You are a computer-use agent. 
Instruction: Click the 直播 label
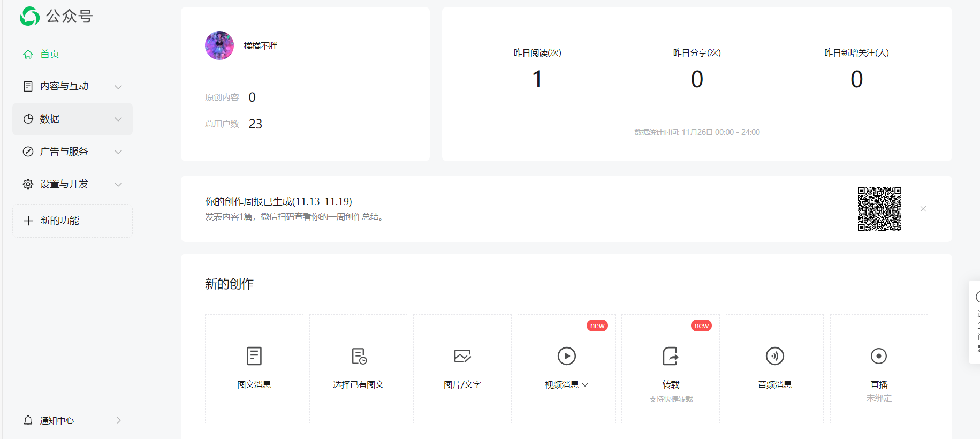coord(879,385)
